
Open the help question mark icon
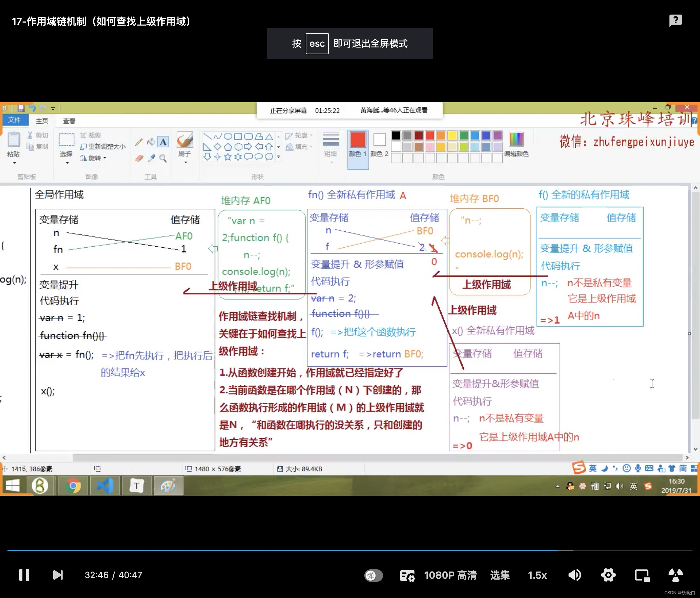(x=675, y=20)
